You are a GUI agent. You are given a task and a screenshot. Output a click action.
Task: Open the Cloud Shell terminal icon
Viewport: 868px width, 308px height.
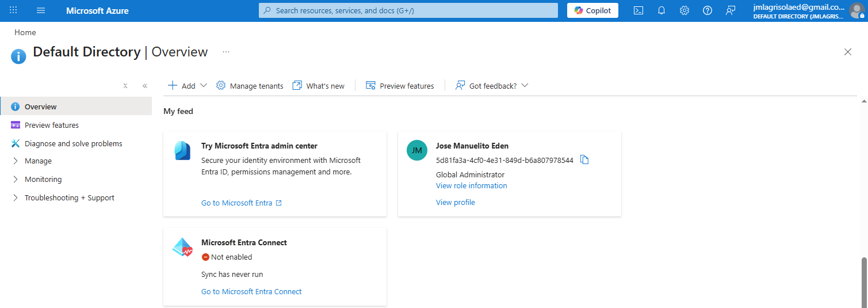(x=638, y=10)
